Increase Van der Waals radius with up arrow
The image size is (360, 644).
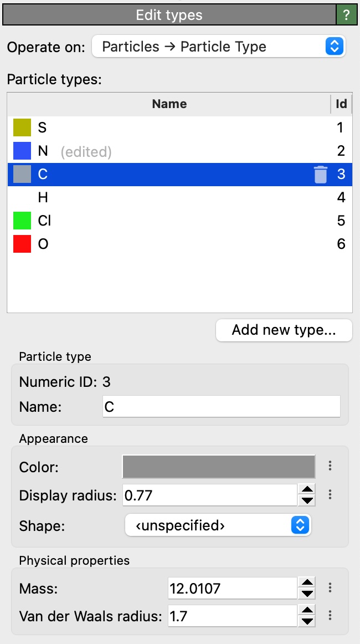[307, 610]
